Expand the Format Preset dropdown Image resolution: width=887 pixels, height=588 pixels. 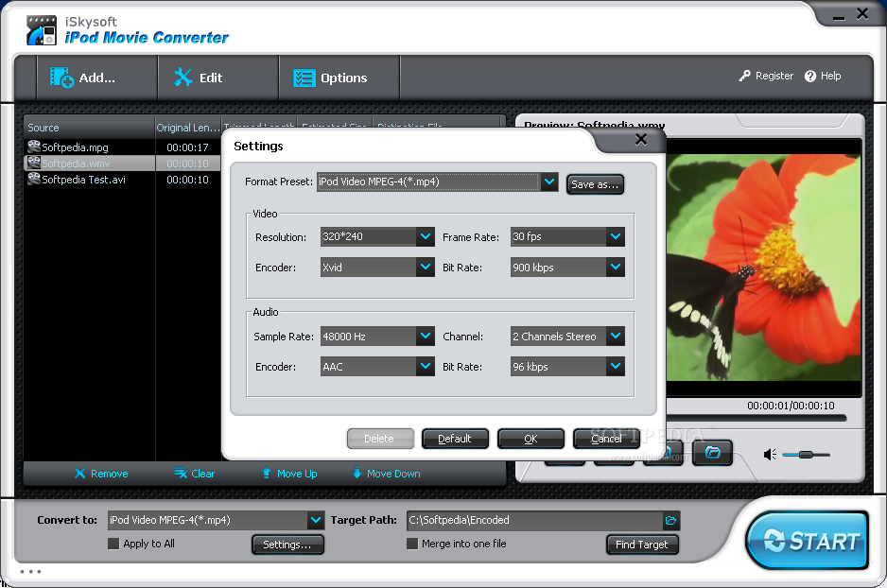548,182
